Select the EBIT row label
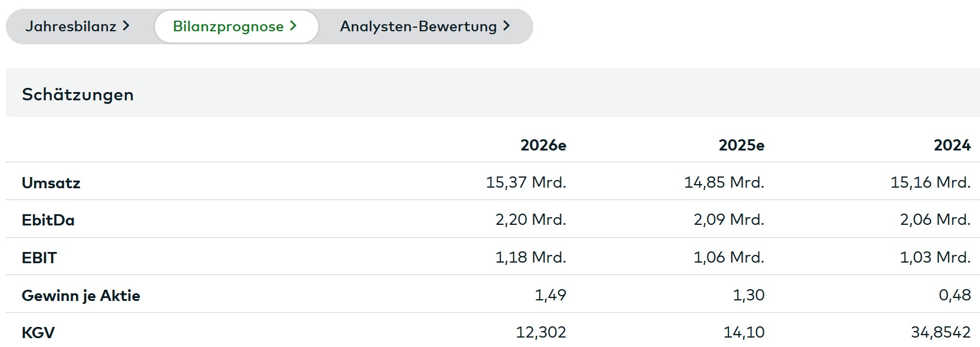Image resolution: width=980 pixels, height=347 pixels. [41, 257]
